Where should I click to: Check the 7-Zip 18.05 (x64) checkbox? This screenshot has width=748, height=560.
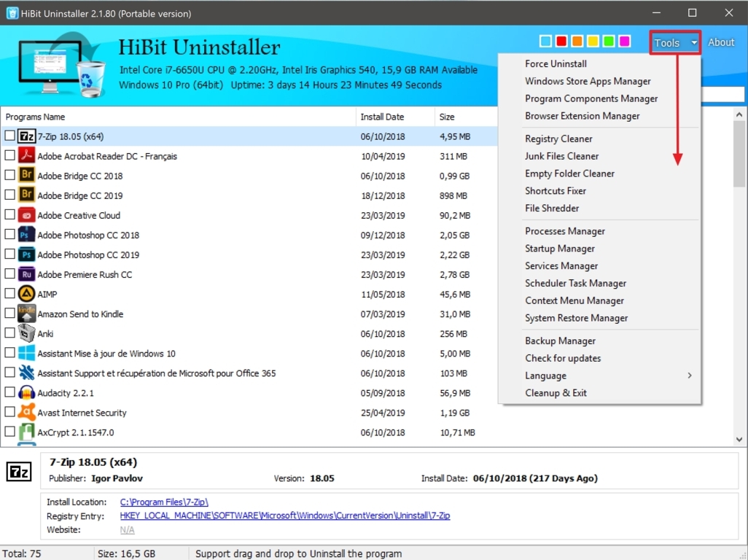click(x=9, y=136)
